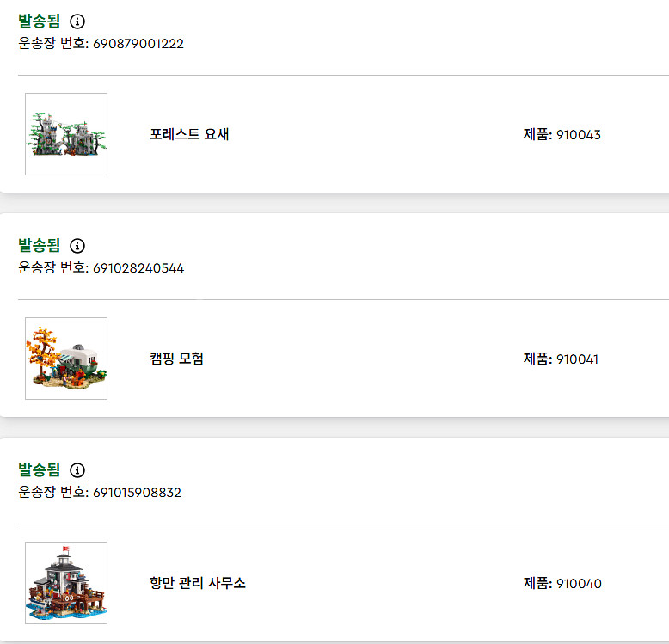Open the 캠핑 모험 product thumbnail
The image size is (669, 644).
pyautogui.click(x=66, y=359)
